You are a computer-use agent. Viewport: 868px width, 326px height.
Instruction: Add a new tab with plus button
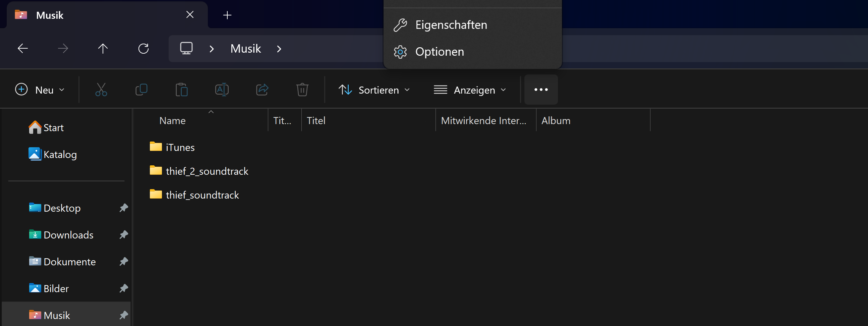tap(227, 15)
